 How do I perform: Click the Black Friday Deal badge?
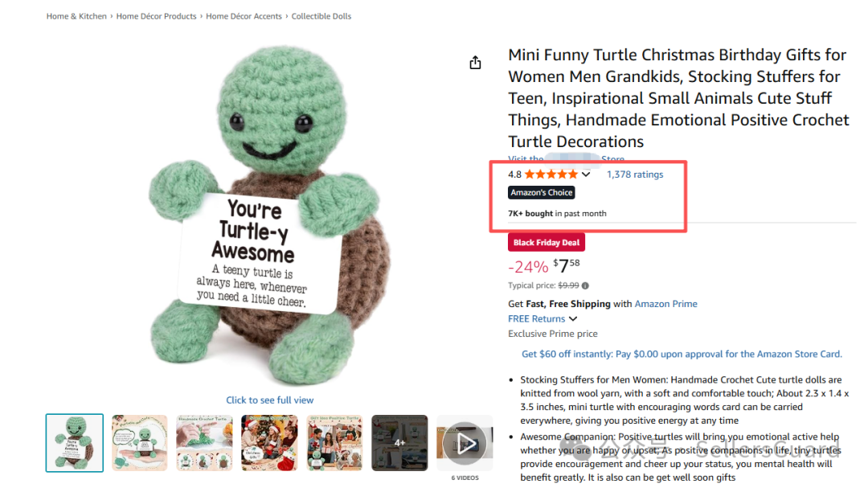coord(547,243)
